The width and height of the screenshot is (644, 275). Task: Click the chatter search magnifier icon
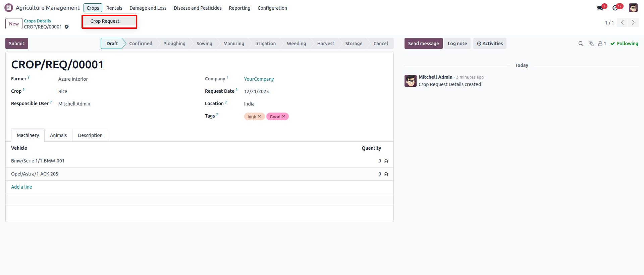pos(581,44)
